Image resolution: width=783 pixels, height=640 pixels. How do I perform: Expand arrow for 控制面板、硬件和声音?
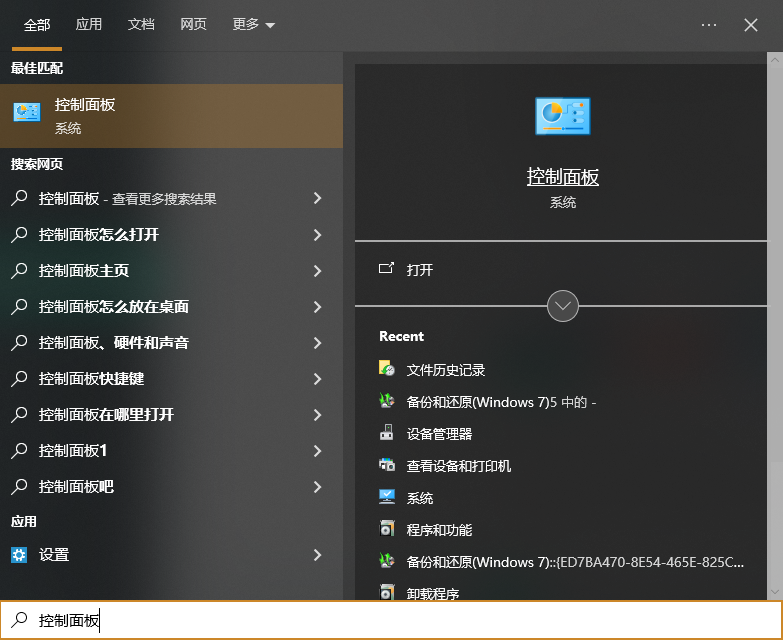pos(317,342)
